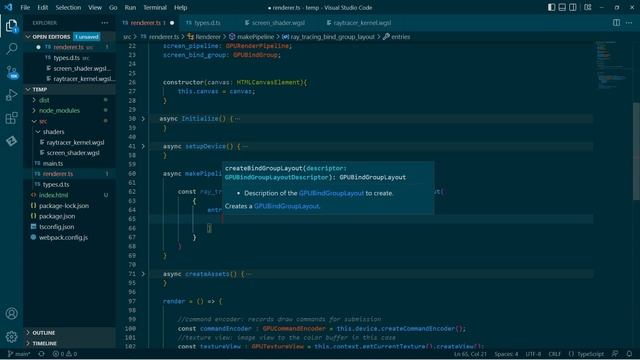Viewport: 640px width, 360px height.
Task: Click VS Code logo in title bar
Action: [x=8, y=7]
